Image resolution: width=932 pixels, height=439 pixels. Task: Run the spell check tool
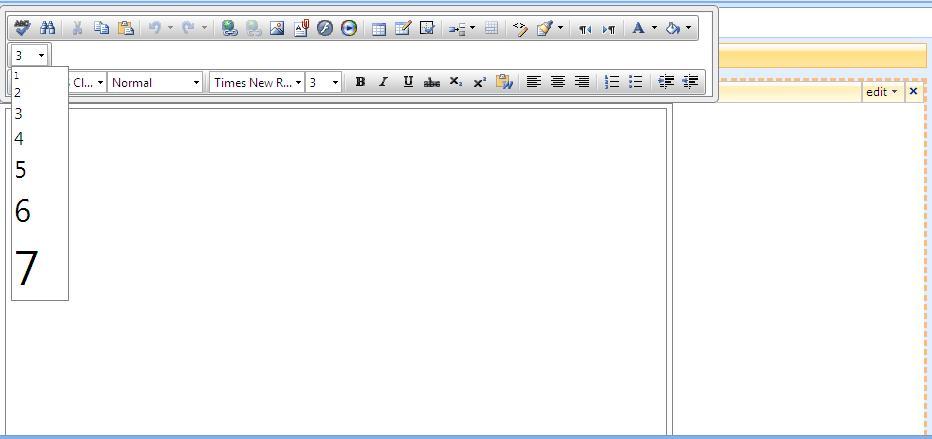coord(23,28)
